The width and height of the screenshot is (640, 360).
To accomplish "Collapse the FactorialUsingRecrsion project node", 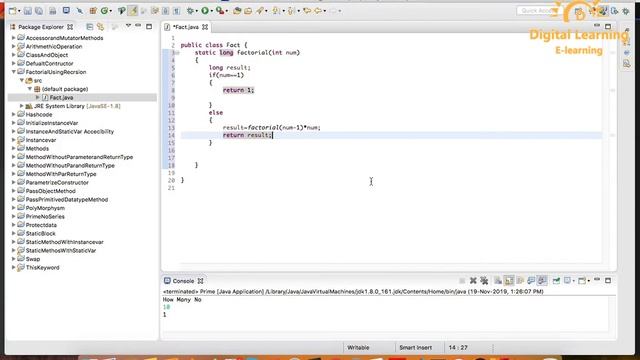I will tap(13, 72).
